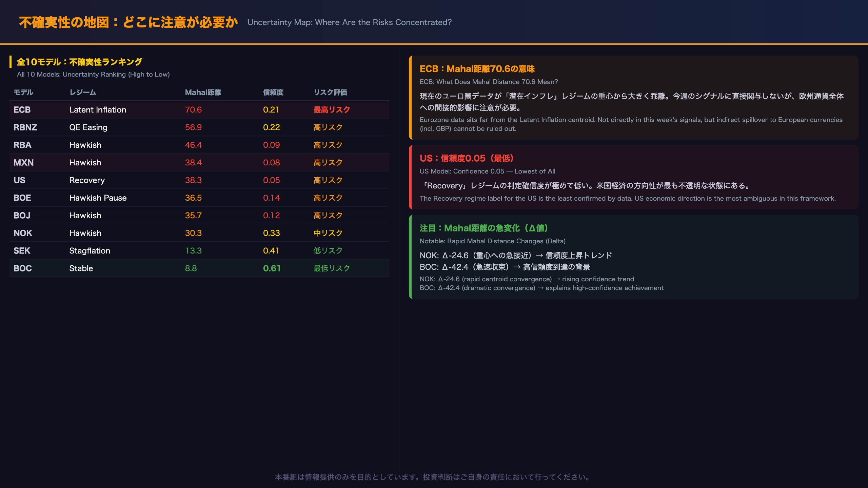This screenshot has height=488, width=868.
Task: Click the RBA model name cell
Action: click(22, 145)
